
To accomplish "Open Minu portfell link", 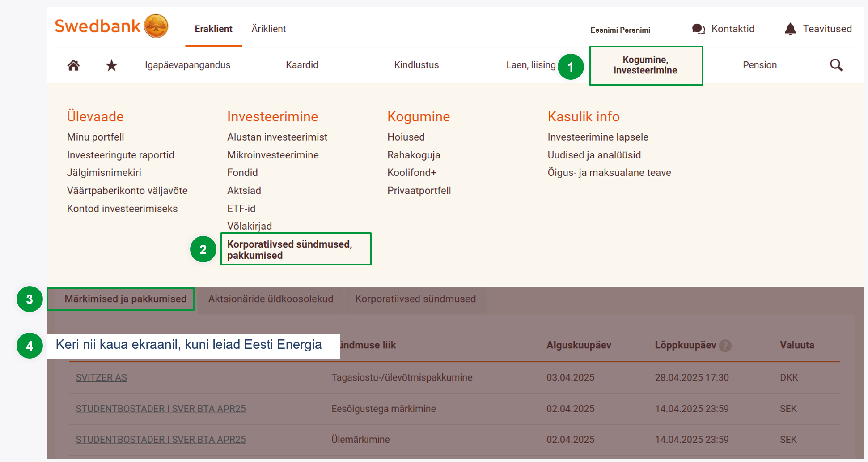I will pos(95,137).
